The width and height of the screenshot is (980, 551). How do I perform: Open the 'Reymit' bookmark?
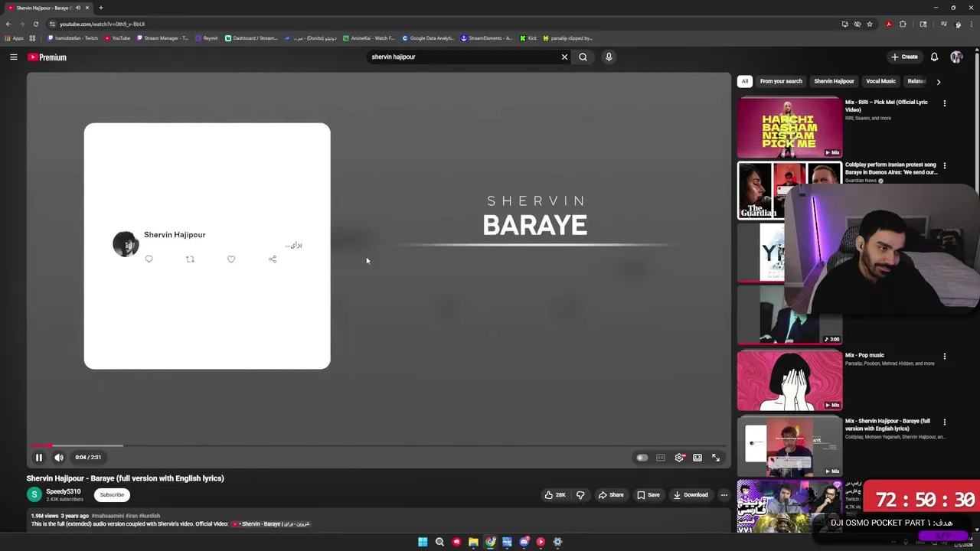pos(207,38)
